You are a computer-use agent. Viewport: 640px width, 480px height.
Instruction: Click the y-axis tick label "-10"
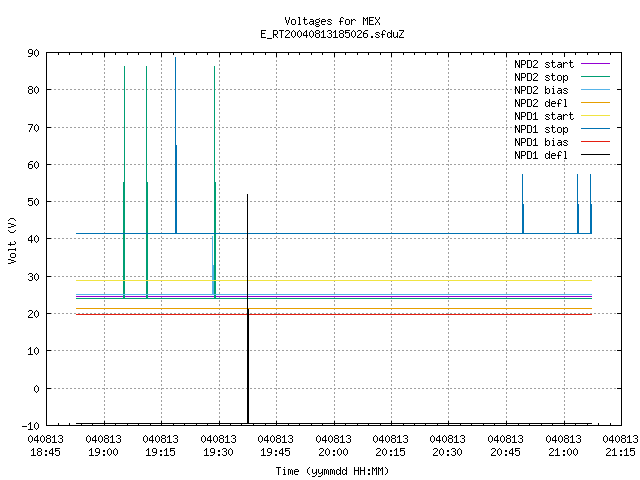[x=31, y=426]
